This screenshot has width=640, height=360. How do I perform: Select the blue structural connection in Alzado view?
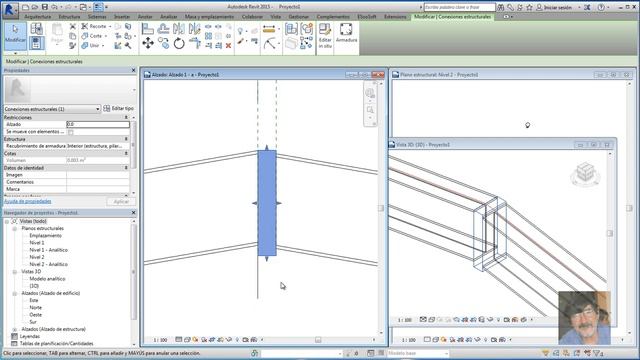267,203
